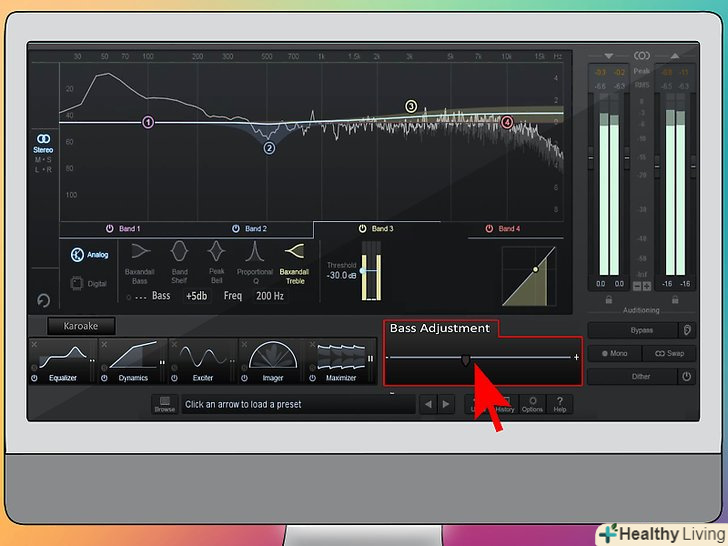Click the plus button below meter scale
This screenshot has height=546, width=728.
coord(647,286)
